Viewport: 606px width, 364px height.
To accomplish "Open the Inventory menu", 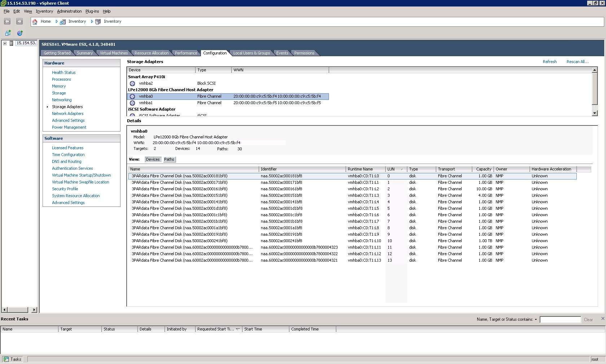I will coord(44,11).
